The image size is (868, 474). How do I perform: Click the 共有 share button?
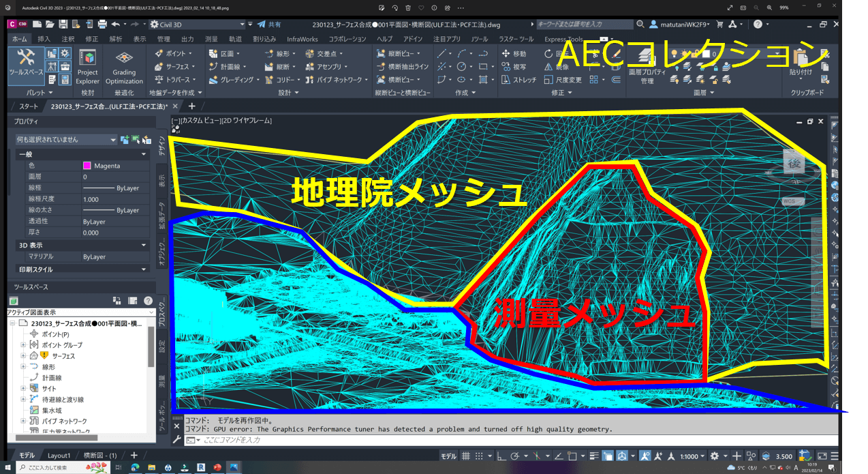[268, 24]
